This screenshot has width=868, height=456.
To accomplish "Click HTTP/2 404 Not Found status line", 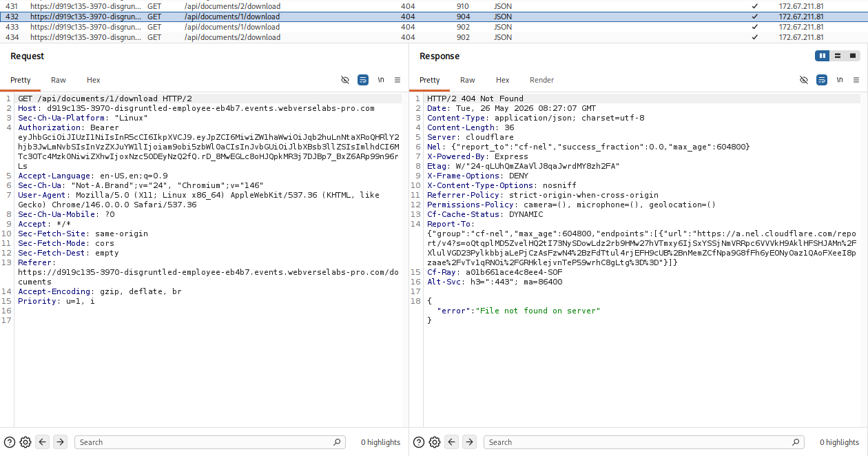I will (x=475, y=99).
